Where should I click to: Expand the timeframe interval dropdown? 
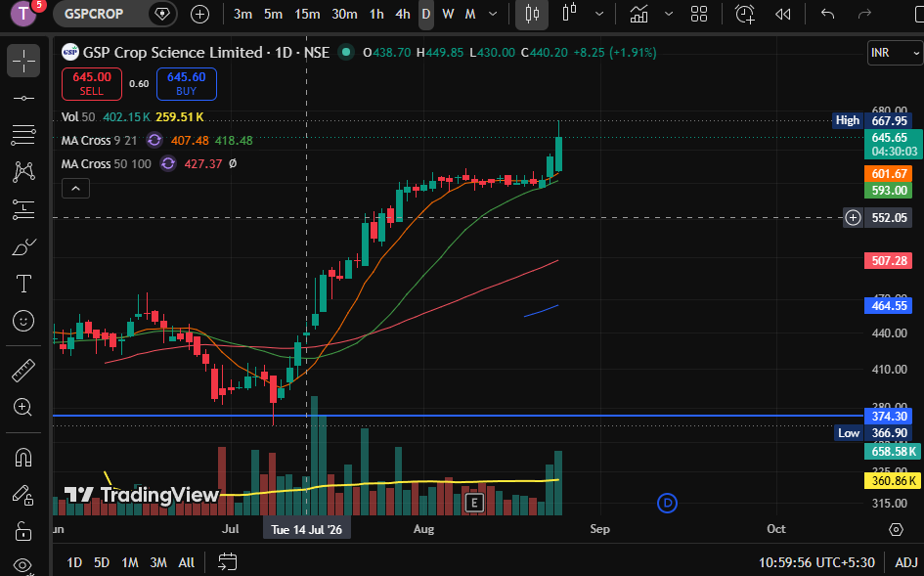point(493,14)
